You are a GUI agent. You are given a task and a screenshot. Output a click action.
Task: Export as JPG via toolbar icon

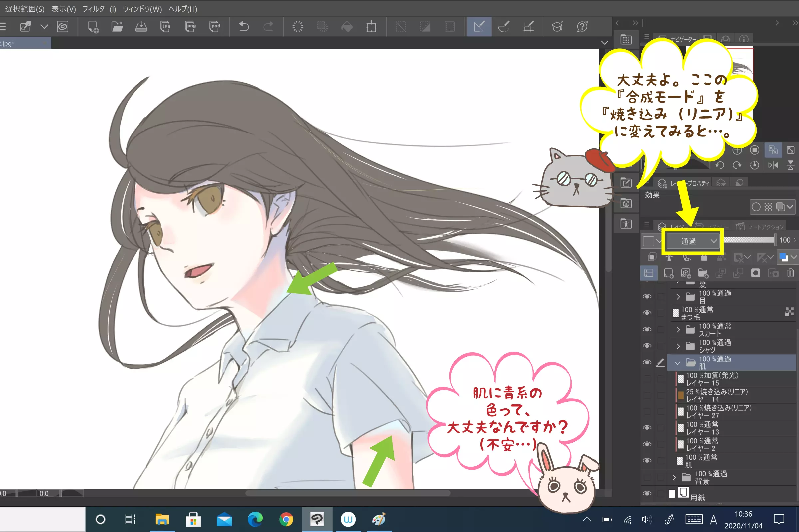click(165, 26)
